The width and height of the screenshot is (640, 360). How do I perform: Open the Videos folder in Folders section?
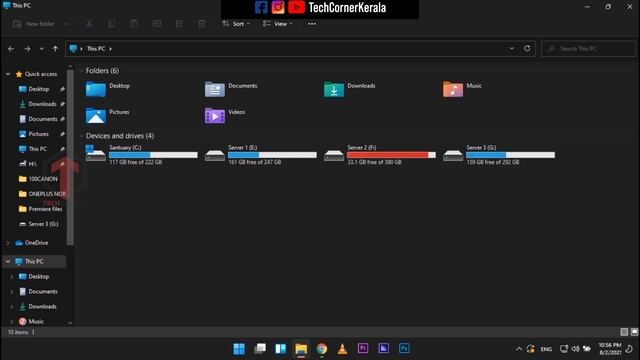tap(225, 116)
